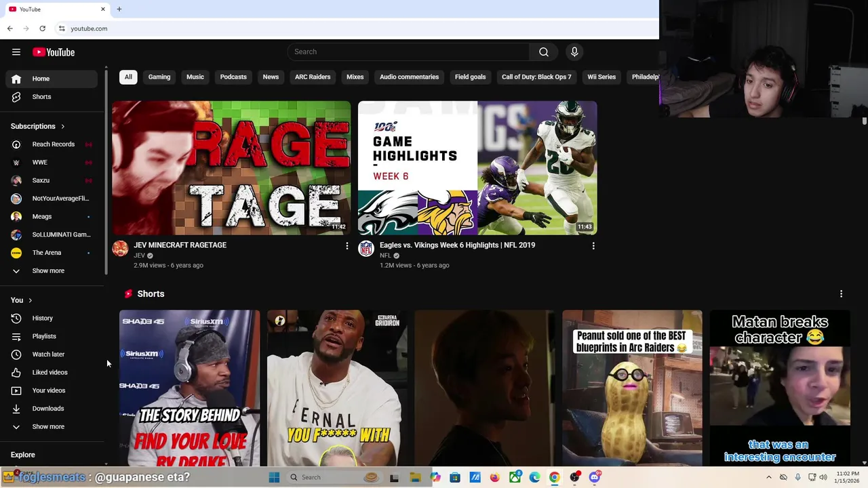Play the Game Highlights Week 6 thumbnail
The width and height of the screenshot is (868, 488).
click(x=477, y=168)
